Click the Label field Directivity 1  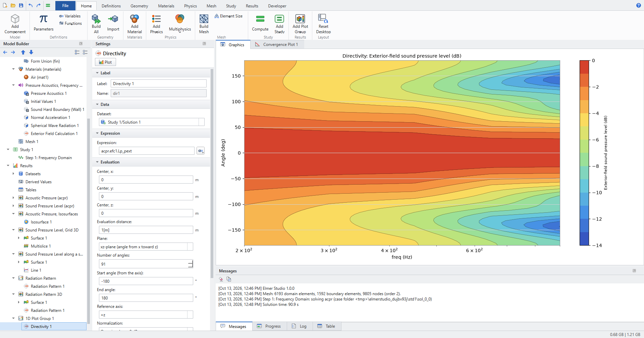pyautogui.click(x=159, y=84)
